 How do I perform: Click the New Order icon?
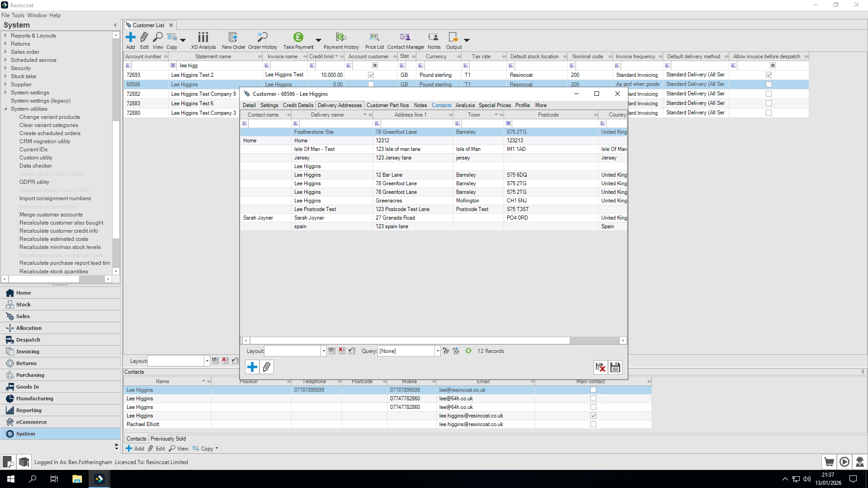point(233,40)
